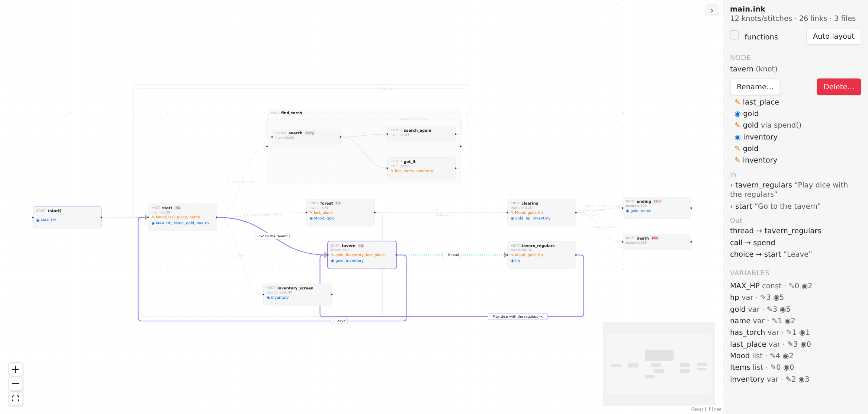Select the death knot node

[x=657, y=242]
